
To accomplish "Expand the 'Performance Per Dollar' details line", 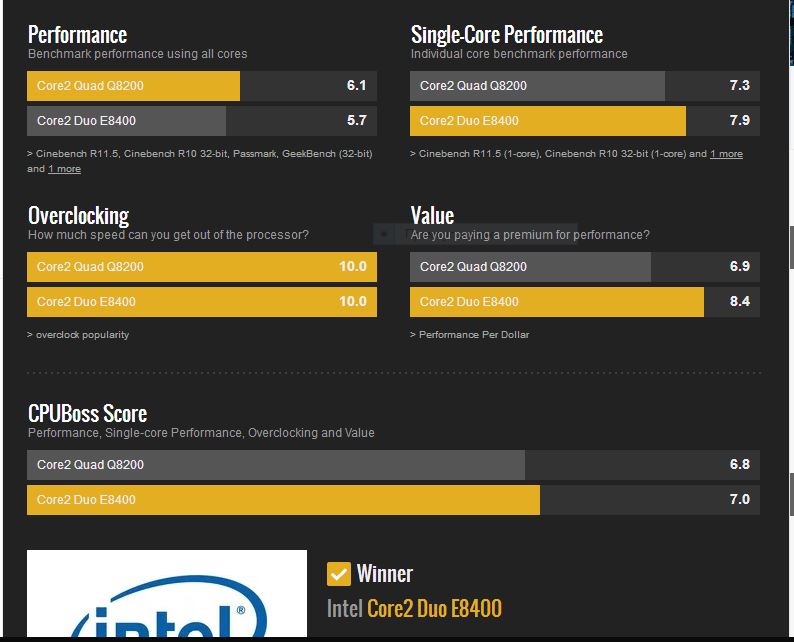I will click(473, 335).
